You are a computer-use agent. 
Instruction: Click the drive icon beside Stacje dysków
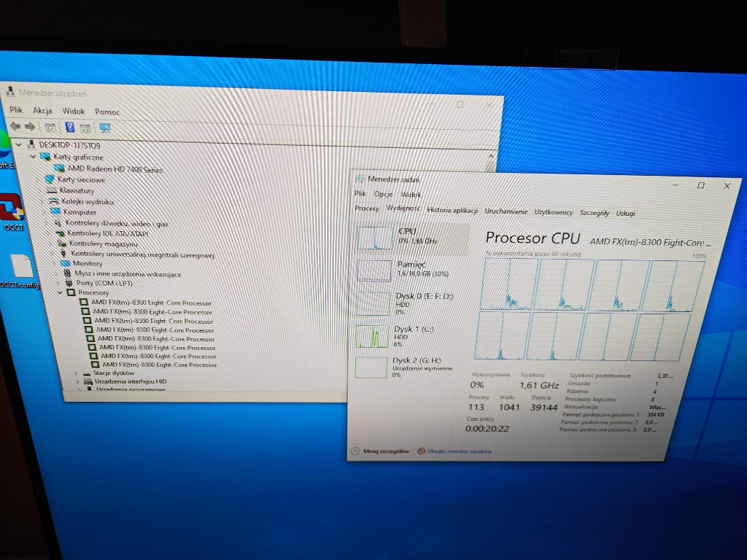point(86,373)
